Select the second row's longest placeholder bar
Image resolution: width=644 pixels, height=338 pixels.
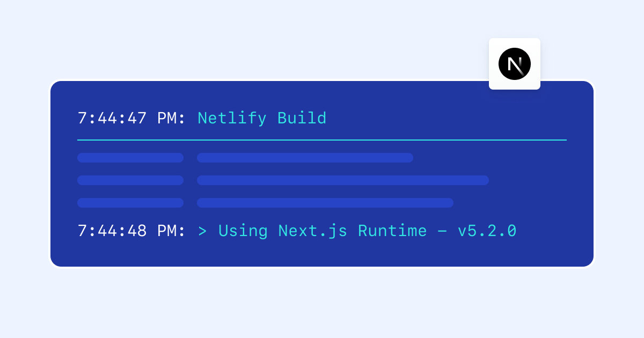click(342, 180)
